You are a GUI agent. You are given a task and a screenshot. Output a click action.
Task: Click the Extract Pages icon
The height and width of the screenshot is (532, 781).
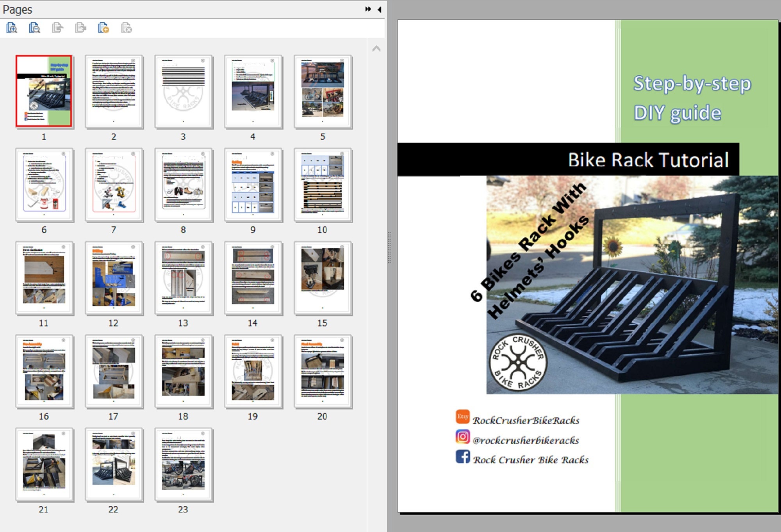[57, 28]
